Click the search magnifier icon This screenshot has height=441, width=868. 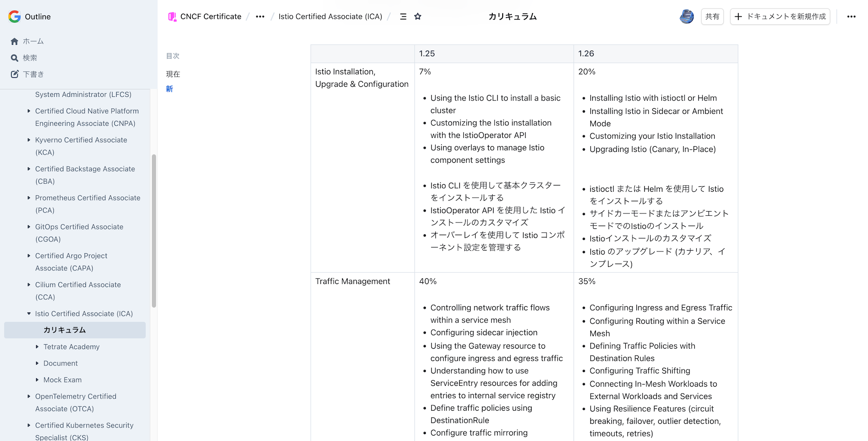coord(14,58)
